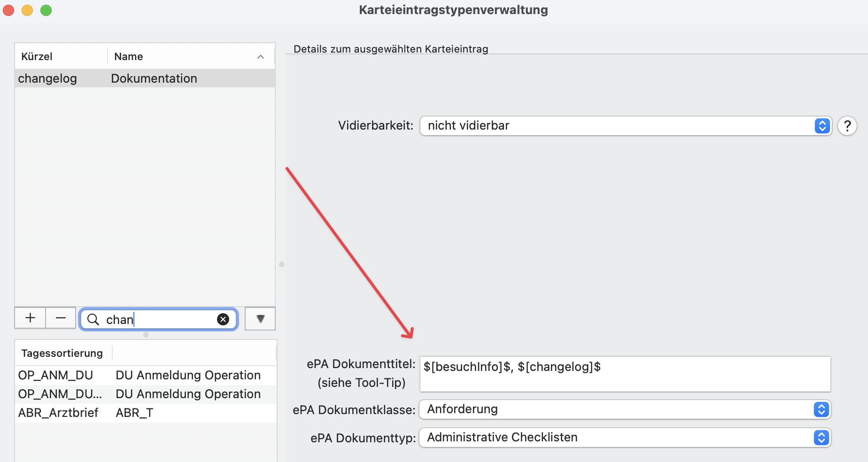This screenshot has width=868, height=462.
Task: Remove selected entry using the minus icon
Action: [x=60, y=318]
